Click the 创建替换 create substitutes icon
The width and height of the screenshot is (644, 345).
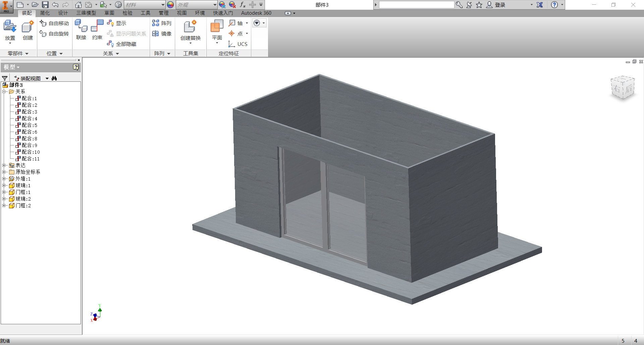pos(190,26)
